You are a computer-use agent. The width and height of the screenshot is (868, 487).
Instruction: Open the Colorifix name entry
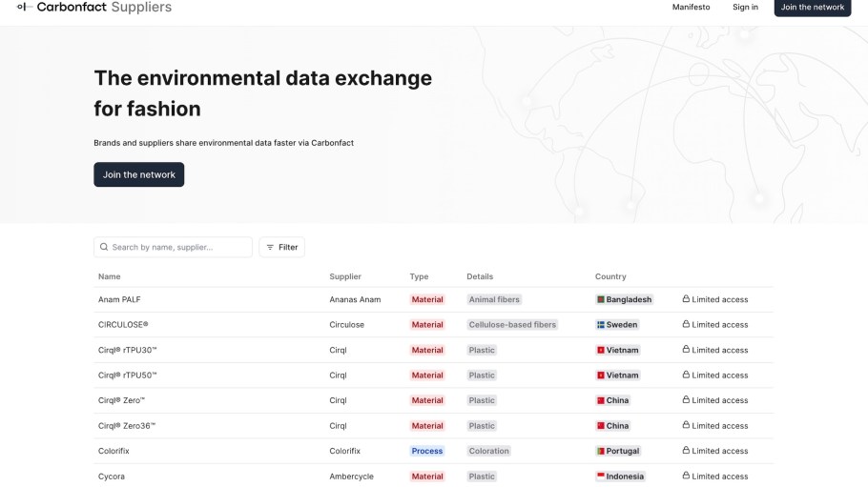(114, 451)
